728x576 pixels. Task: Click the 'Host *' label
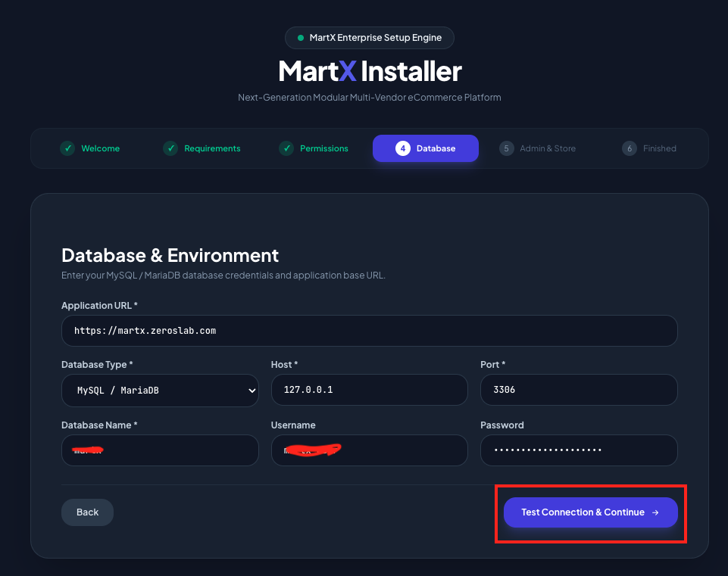284,365
